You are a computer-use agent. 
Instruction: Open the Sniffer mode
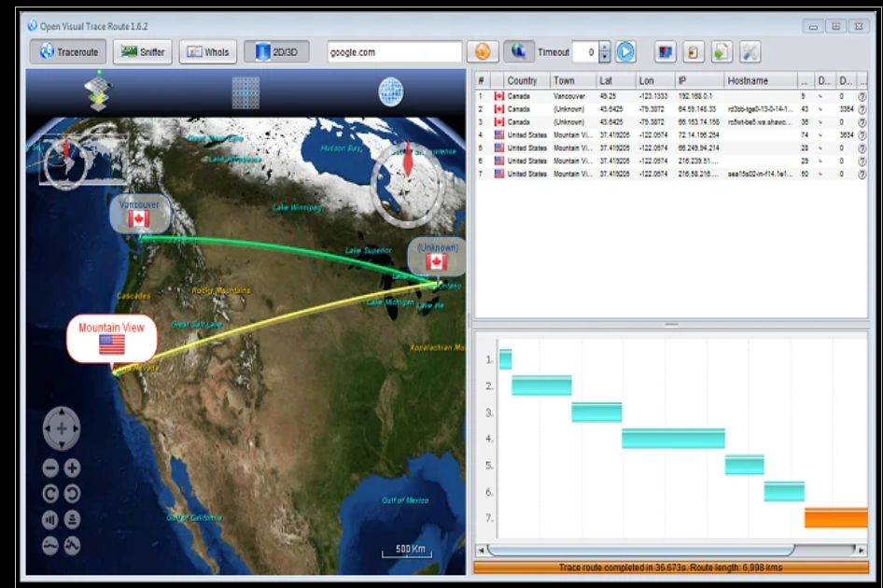143,52
